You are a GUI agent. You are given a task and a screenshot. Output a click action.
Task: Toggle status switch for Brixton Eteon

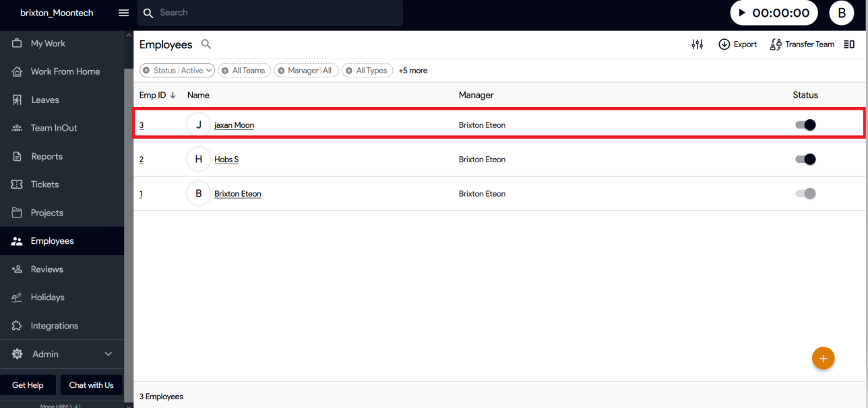click(x=805, y=194)
